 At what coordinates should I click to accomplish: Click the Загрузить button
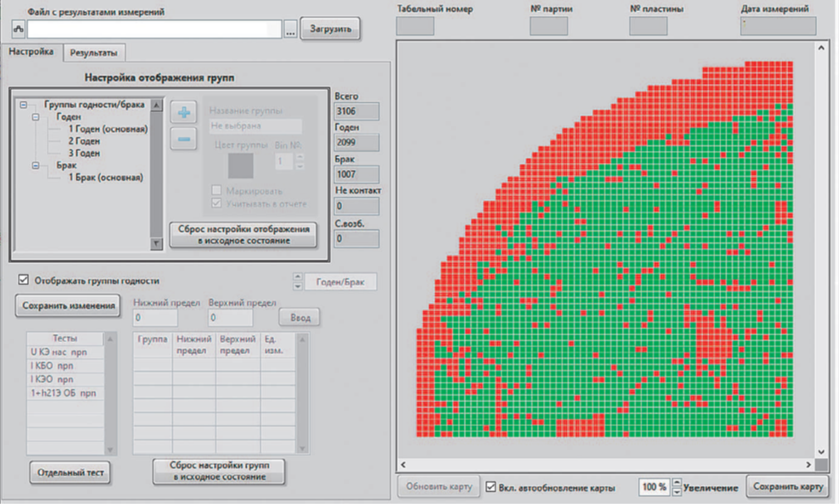(x=330, y=29)
